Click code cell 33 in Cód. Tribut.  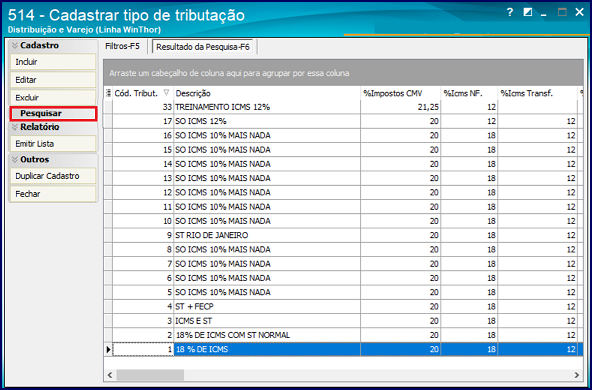point(143,107)
